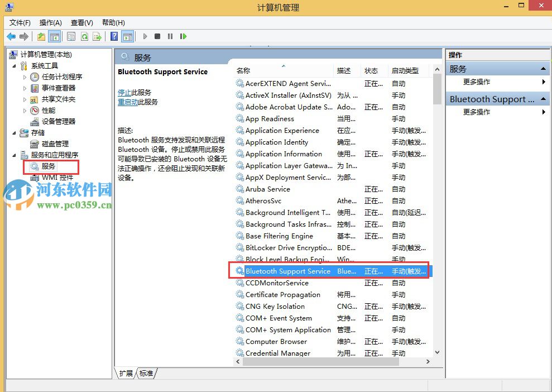This screenshot has width=552, height=392.
Task: Select 设备管理器 in the left tree
Action: pos(59,121)
